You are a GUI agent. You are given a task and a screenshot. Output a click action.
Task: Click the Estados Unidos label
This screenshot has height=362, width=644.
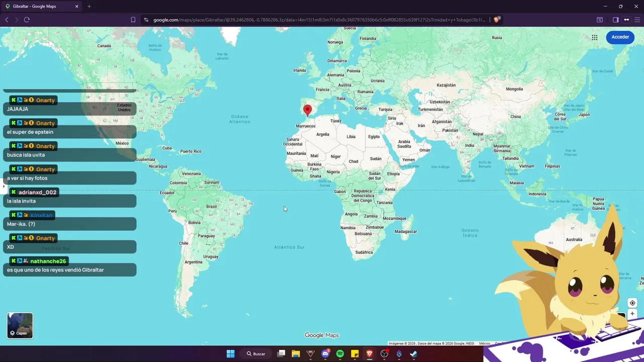(124, 108)
